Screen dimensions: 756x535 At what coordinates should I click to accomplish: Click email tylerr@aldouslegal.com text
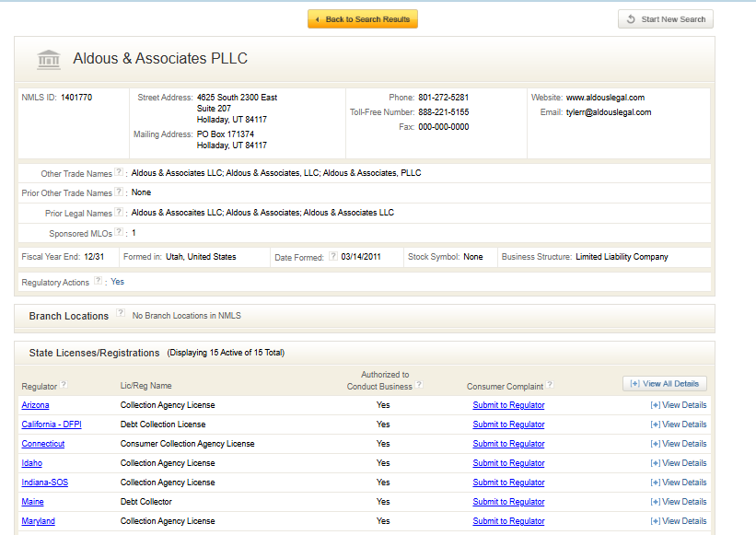tap(609, 112)
